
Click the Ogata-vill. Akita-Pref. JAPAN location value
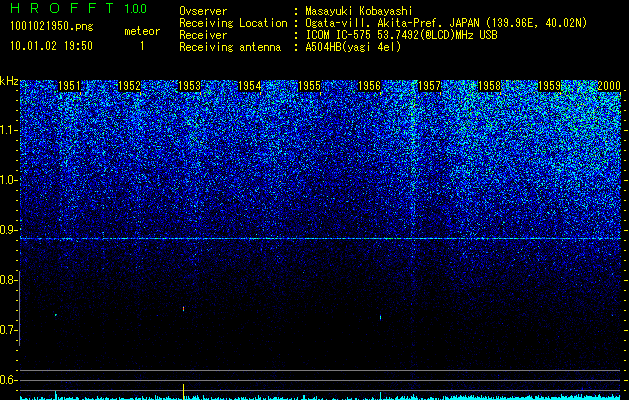pyautogui.click(x=446, y=23)
